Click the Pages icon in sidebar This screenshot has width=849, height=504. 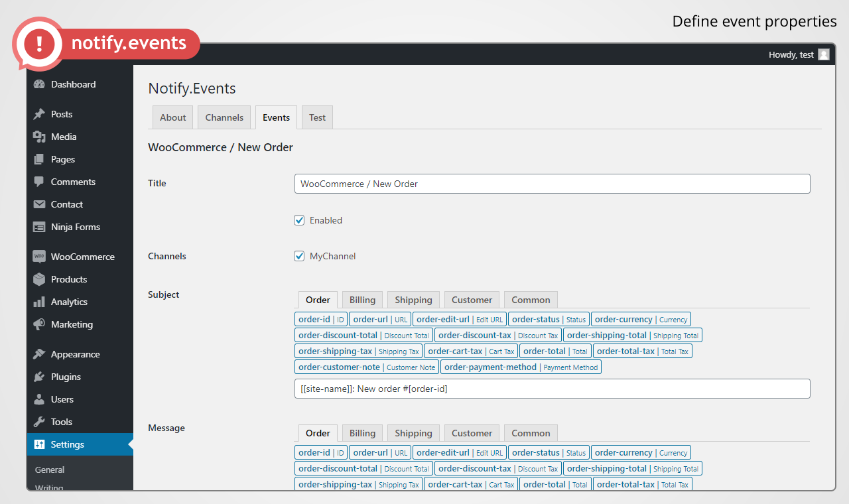point(39,159)
